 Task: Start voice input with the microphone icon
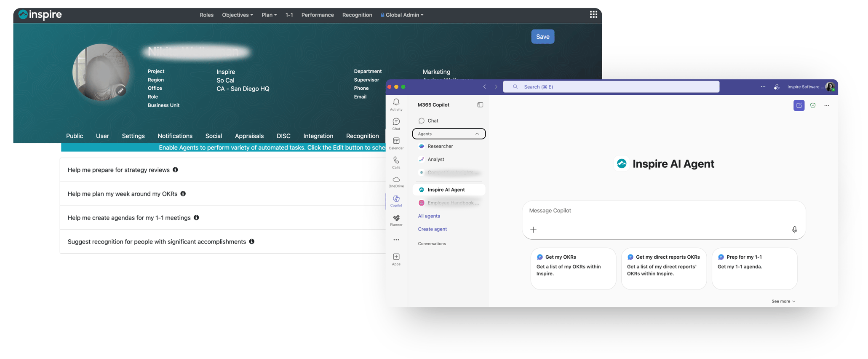(x=794, y=230)
